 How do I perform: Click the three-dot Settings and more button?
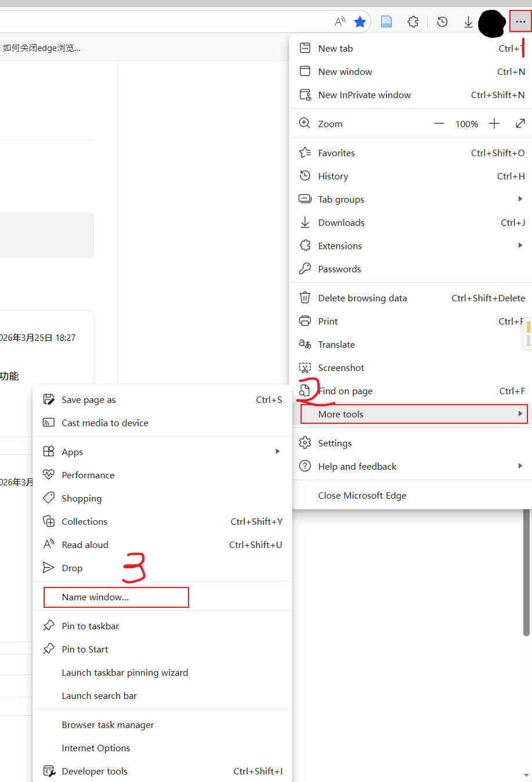coord(520,21)
